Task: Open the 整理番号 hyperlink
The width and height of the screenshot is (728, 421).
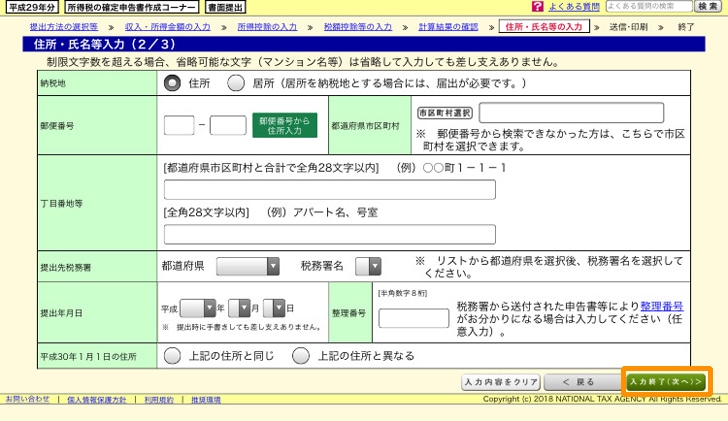Action: pyautogui.click(x=662, y=306)
